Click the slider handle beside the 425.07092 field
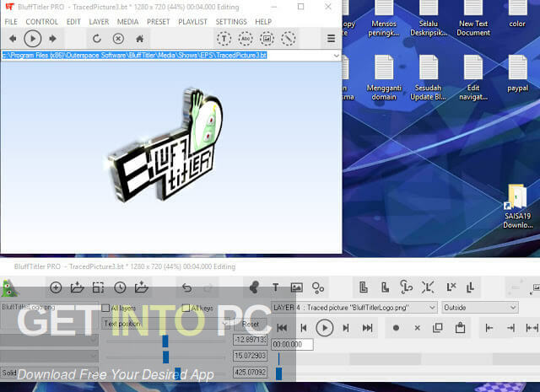This screenshot has height=392, width=540. pyautogui.click(x=178, y=373)
